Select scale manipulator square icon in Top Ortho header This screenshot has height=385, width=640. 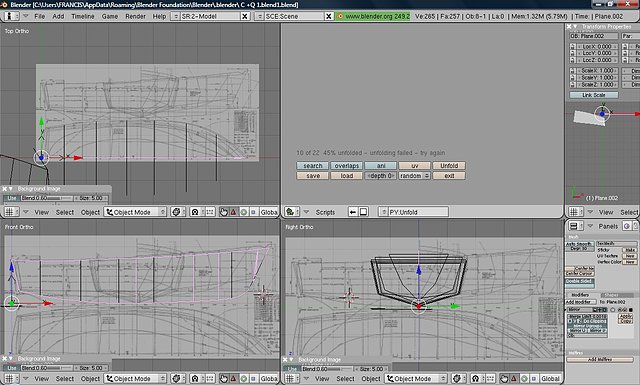[253, 212]
